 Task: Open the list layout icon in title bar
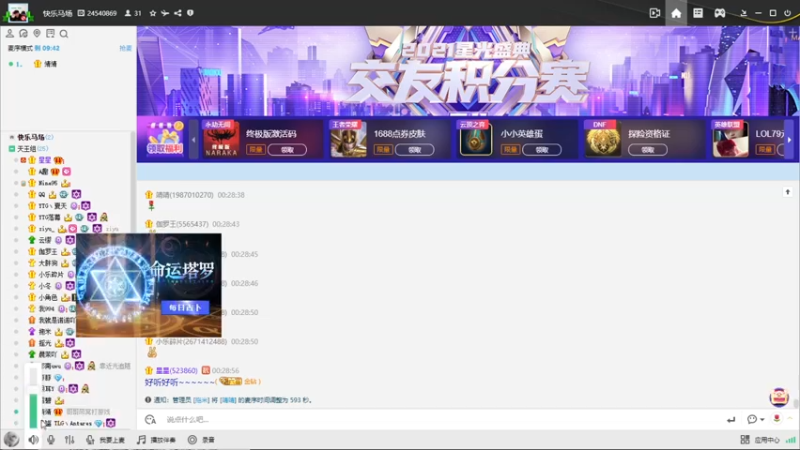[x=697, y=13]
